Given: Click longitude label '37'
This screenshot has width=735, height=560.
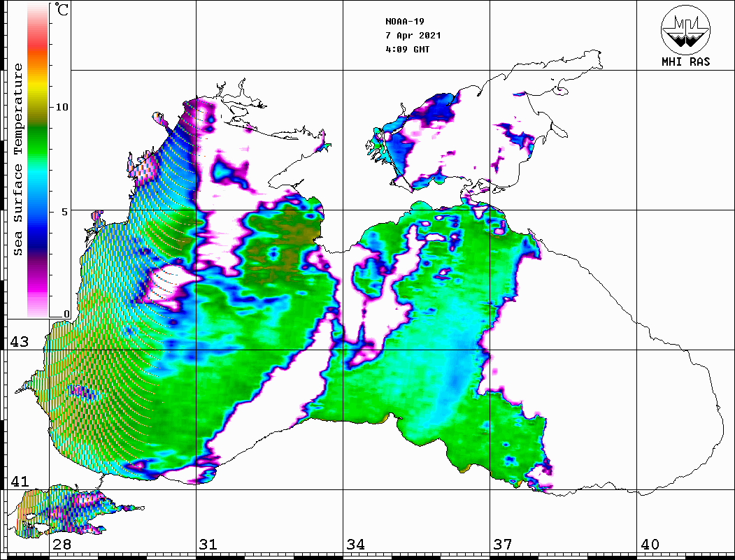Looking at the screenshot, I should coord(503,545).
